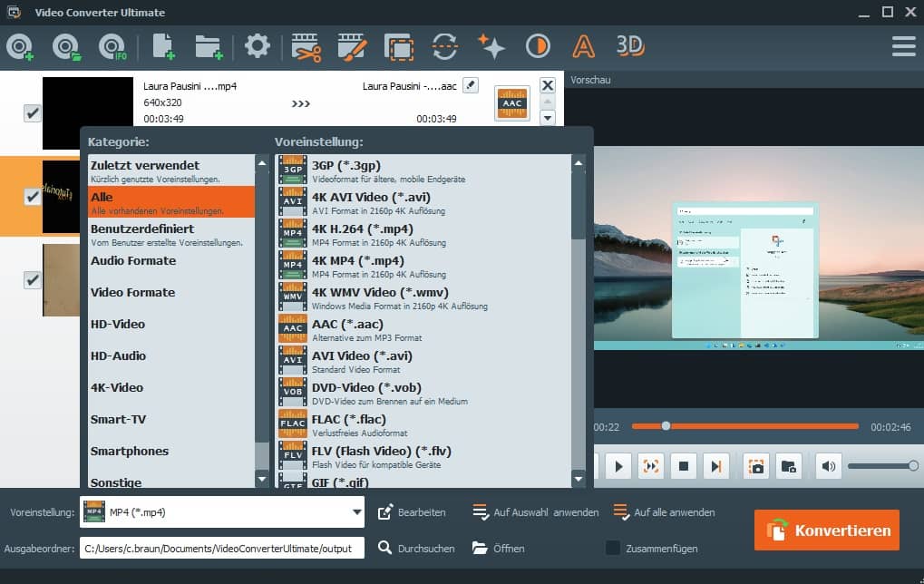Open the hamburger main menu
The width and height of the screenshot is (924, 584).
click(903, 46)
